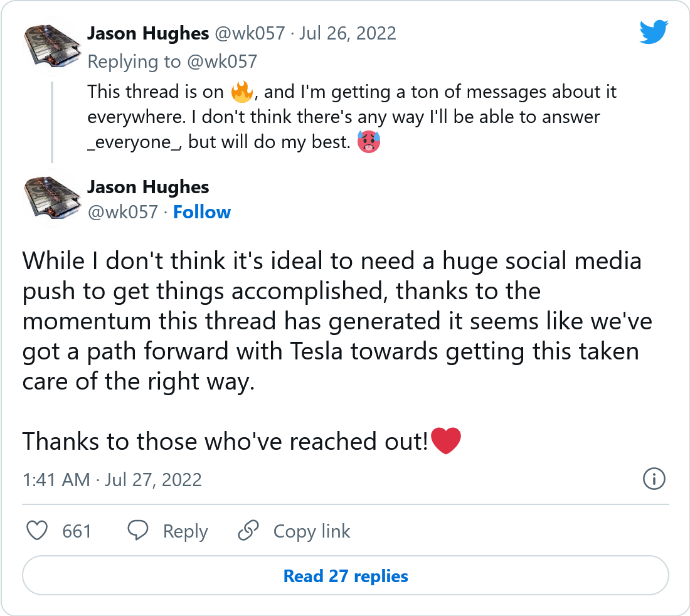Click the Reply text label
The width and height of the screenshot is (690, 616).
185,531
